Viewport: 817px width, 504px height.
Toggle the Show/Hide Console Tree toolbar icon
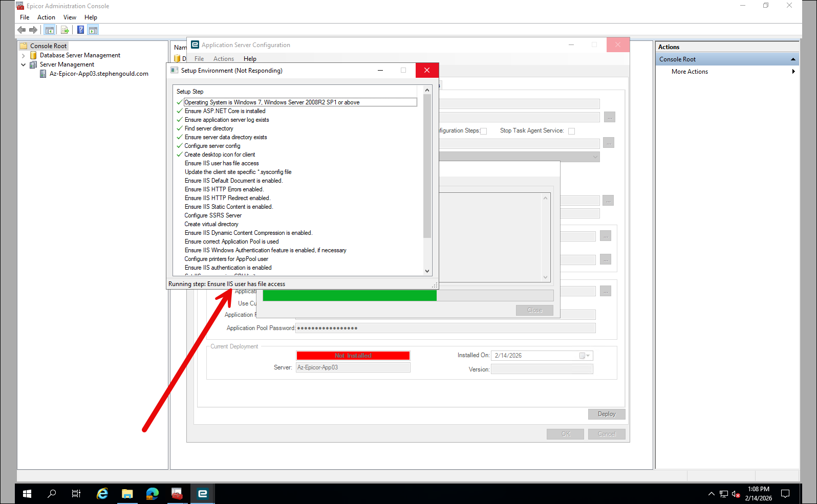[50, 30]
